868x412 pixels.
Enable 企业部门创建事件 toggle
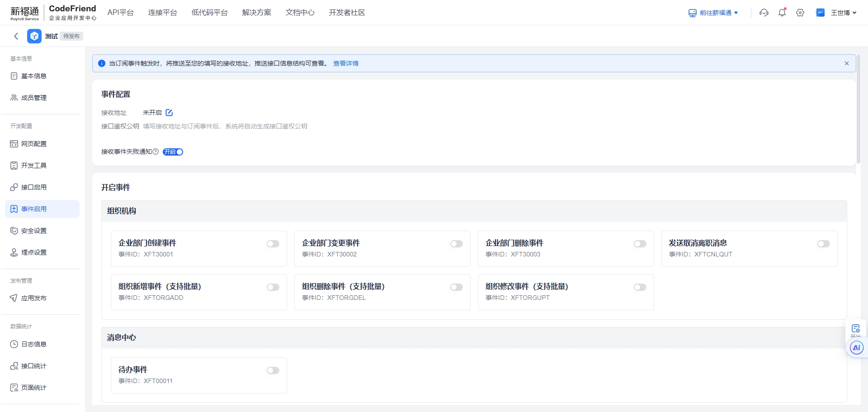pos(273,244)
